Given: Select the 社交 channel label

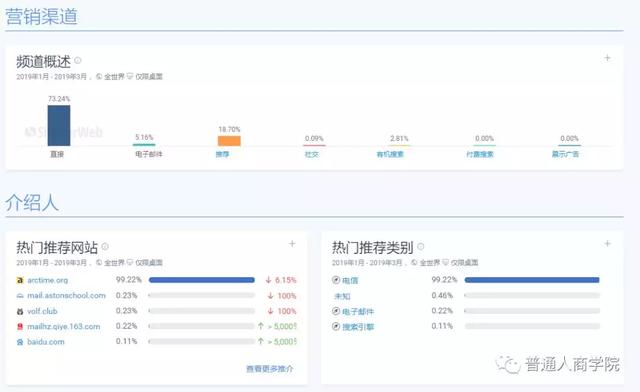Looking at the screenshot, I should tap(311, 154).
